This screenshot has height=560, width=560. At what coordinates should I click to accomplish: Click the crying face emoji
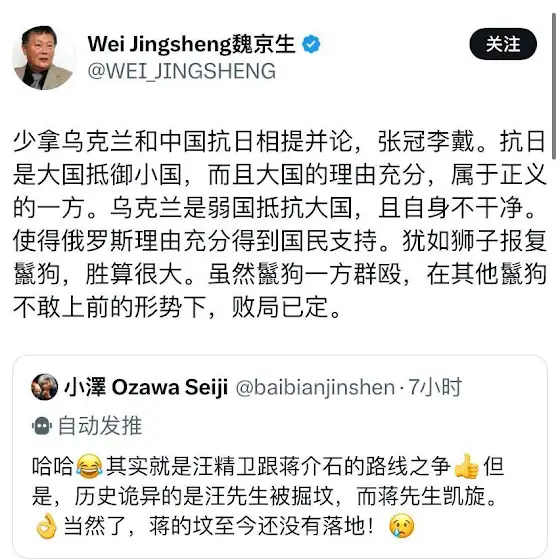401,526
